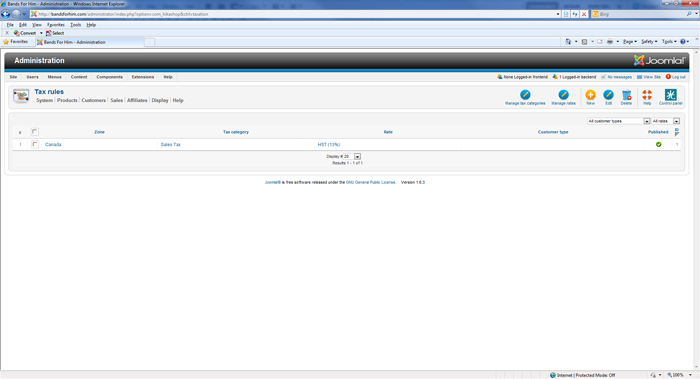Open the HikaShop Affiliates submenu
This screenshot has width=700, height=379.
pos(137,100)
